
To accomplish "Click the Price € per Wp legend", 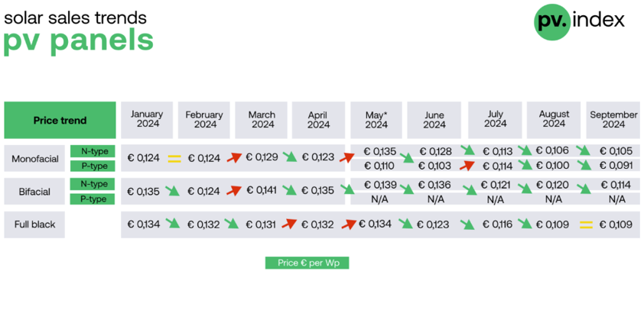I will point(307,263).
